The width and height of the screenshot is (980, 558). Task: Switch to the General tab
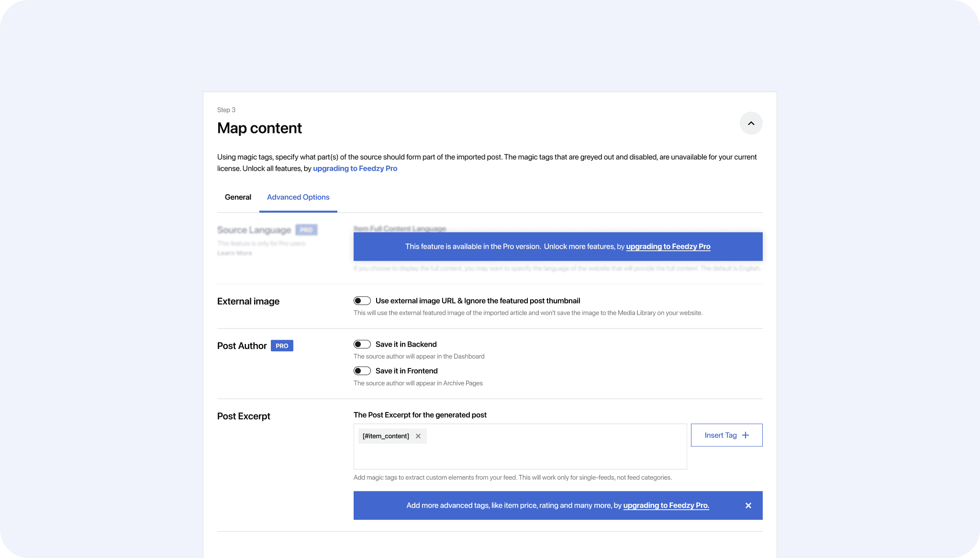pyautogui.click(x=238, y=197)
